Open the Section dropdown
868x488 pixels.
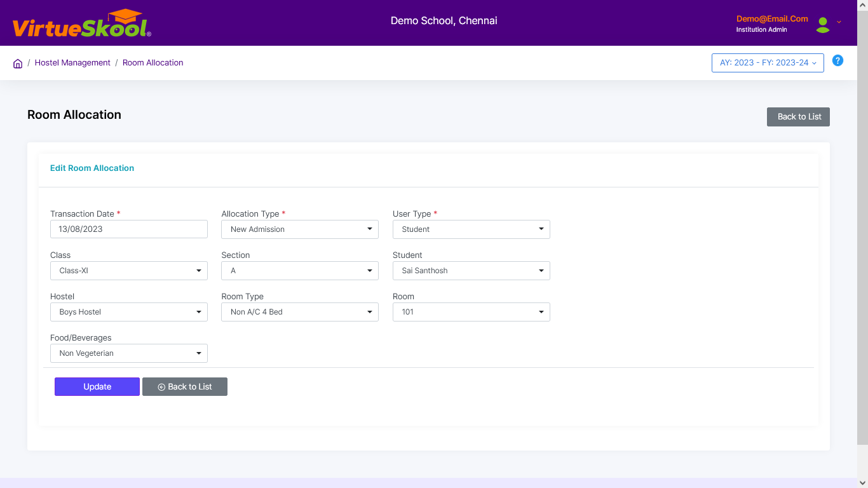click(x=299, y=271)
